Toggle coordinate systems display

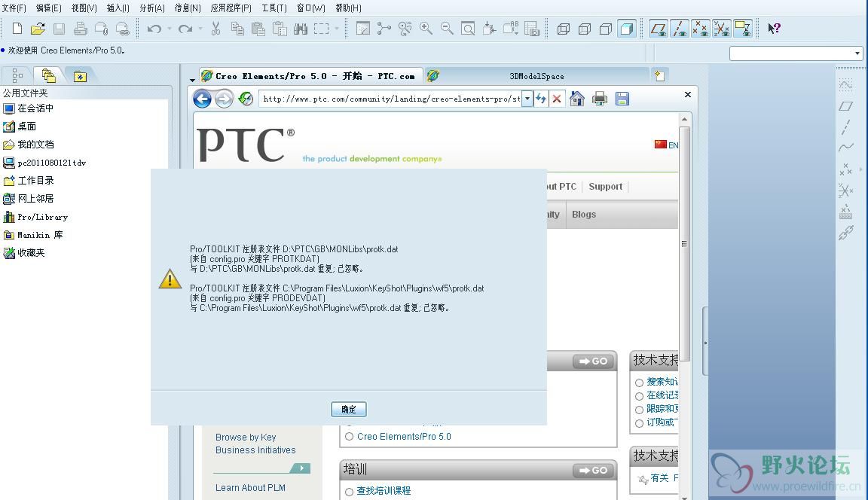[x=721, y=29]
